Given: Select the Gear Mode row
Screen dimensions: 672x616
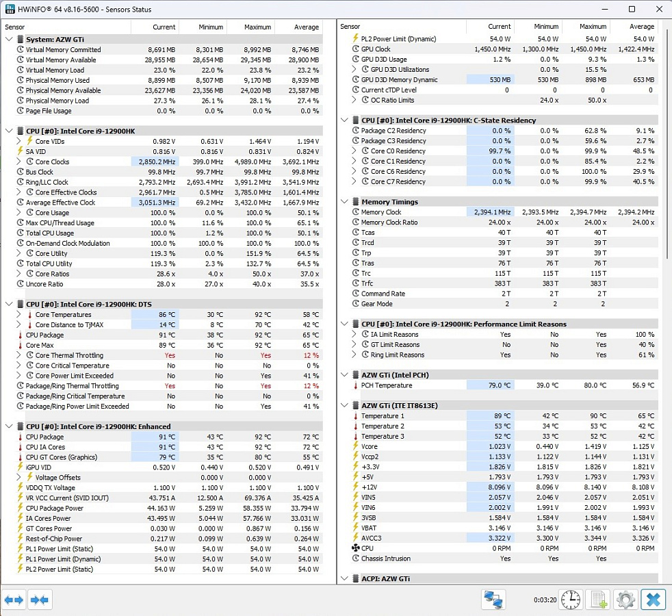Looking at the screenshot, I should 504,304.
